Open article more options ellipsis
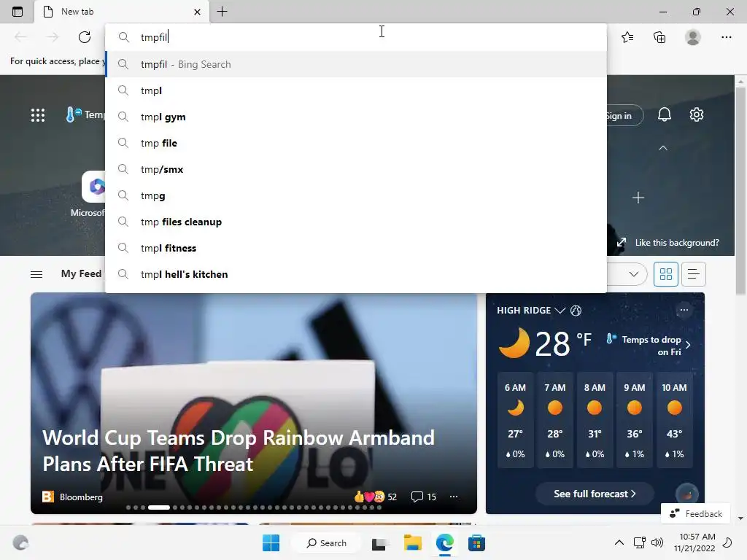 coord(454,497)
